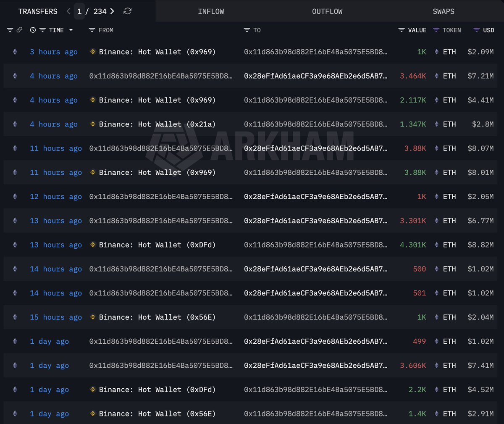Image resolution: width=504 pixels, height=424 pixels.
Task: Switch to SWAPS tab
Action: pyautogui.click(x=444, y=11)
